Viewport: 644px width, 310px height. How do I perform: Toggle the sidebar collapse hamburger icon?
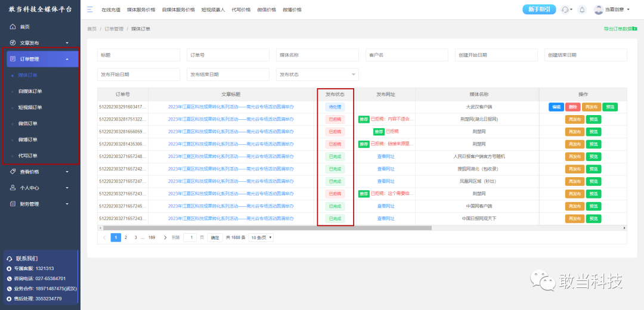click(90, 10)
